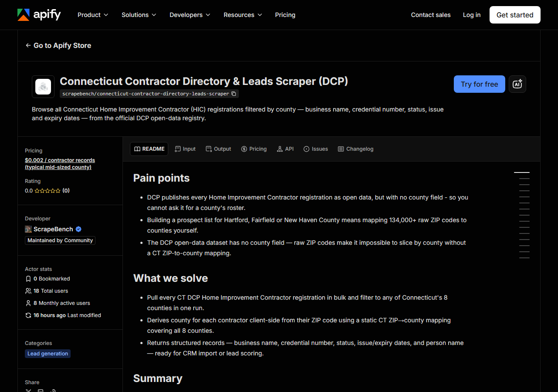This screenshot has height=392, width=558.
Task: Click the $0.002 / contractor records pricing link
Action: (x=60, y=164)
